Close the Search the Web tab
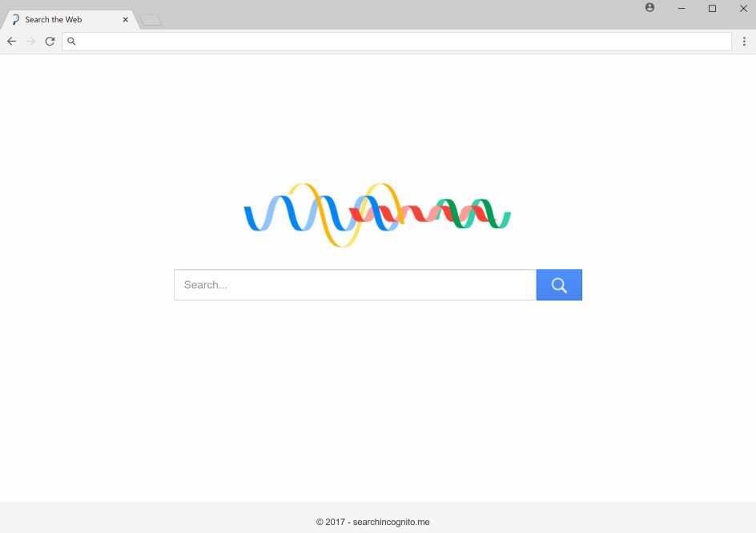The width and height of the screenshot is (756, 533). 125,19
